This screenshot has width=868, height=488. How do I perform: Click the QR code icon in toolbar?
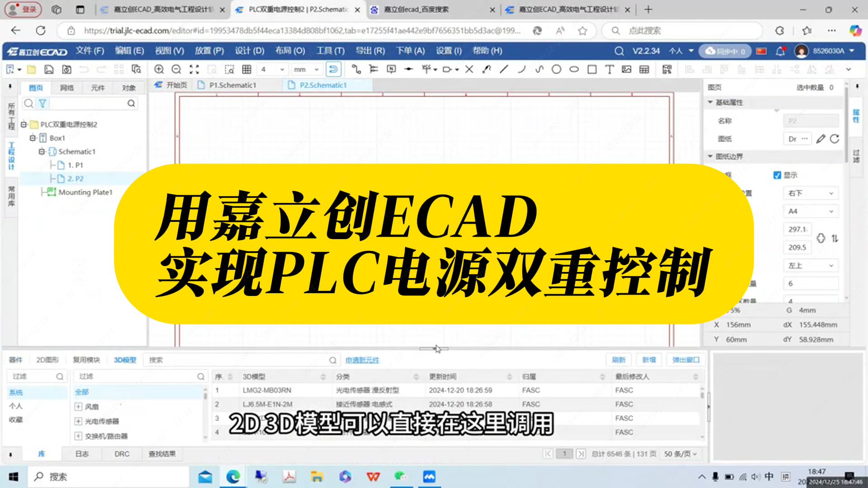[667, 69]
